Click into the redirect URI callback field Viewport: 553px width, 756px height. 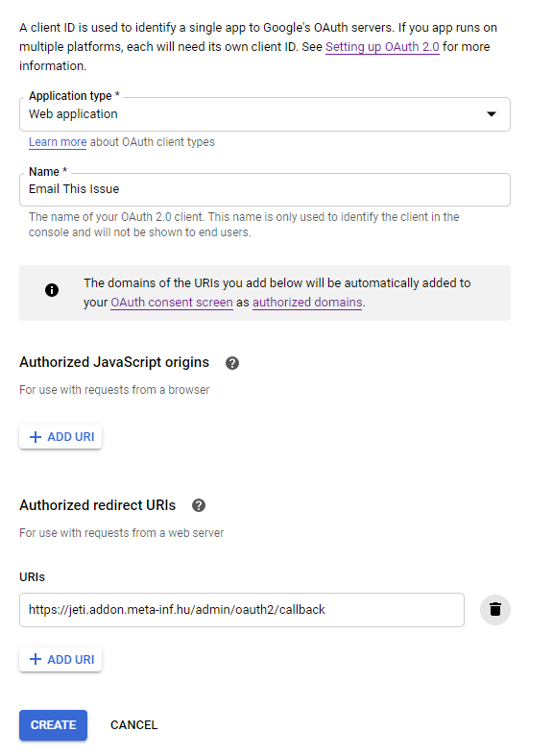(241, 610)
